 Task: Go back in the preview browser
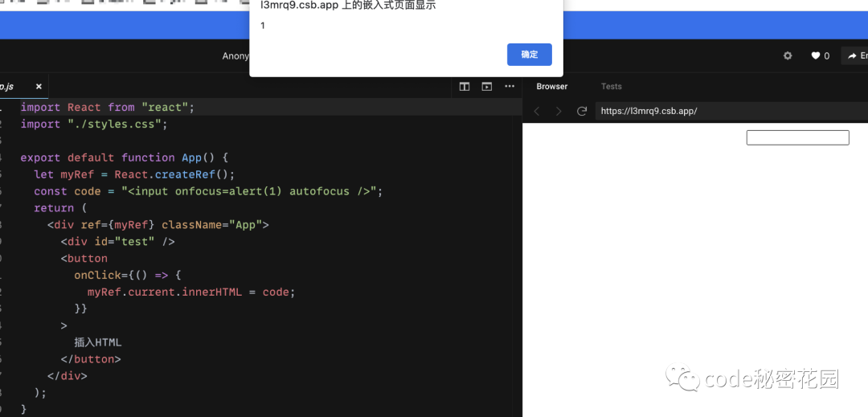click(x=537, y=111)
